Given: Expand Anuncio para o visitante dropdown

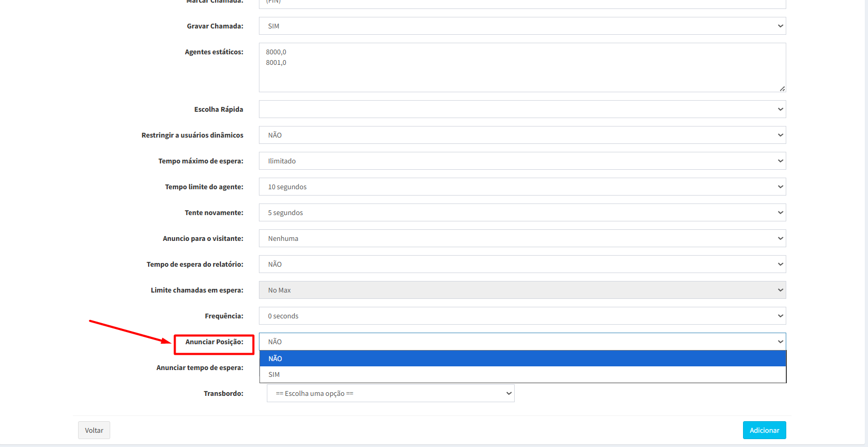Looking at the screenshot, I should 522,238.
